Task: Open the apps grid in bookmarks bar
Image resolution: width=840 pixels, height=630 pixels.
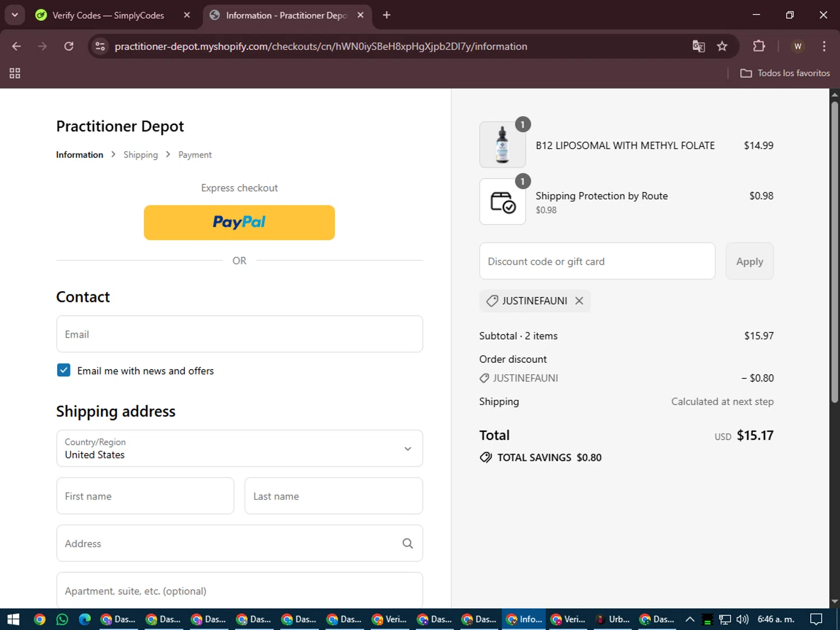Action: tap(15, 73)
